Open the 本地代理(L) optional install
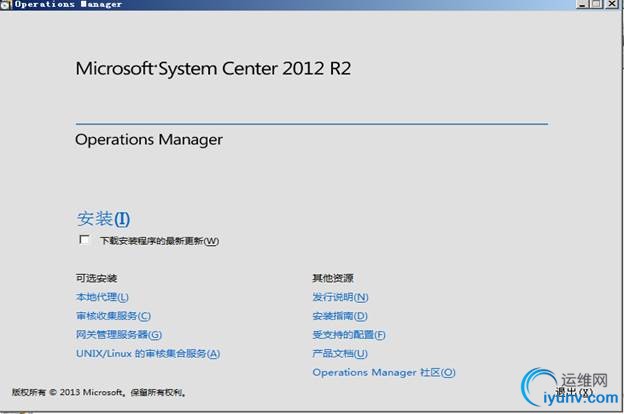 (102, 297)
